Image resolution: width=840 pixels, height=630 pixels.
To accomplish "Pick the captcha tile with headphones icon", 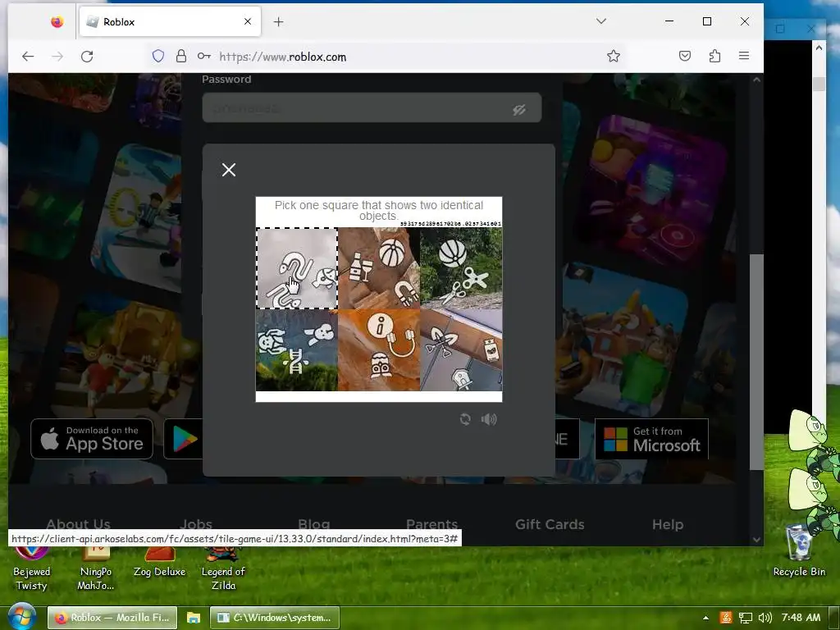I will 379,349.
